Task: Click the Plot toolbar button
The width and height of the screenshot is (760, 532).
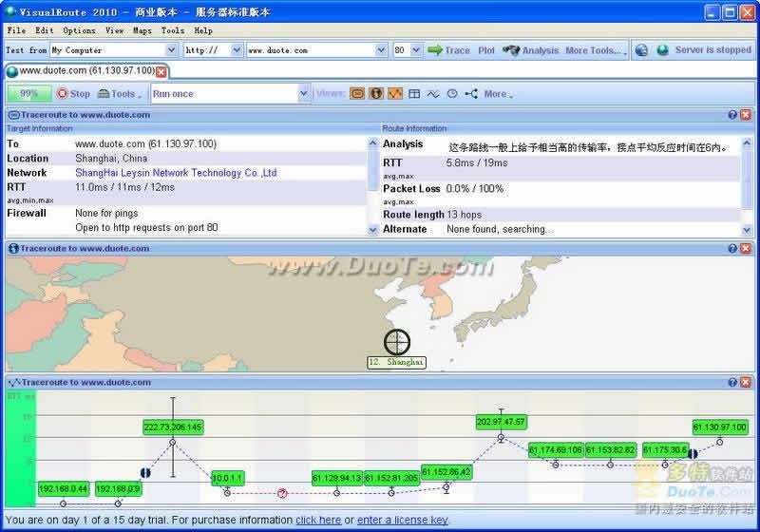Action: point(486,50)
